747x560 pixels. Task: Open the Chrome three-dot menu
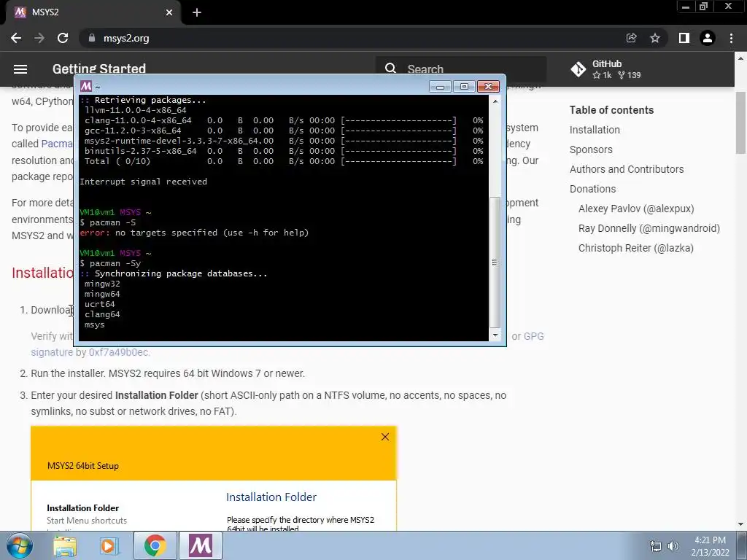pos(731,38)
